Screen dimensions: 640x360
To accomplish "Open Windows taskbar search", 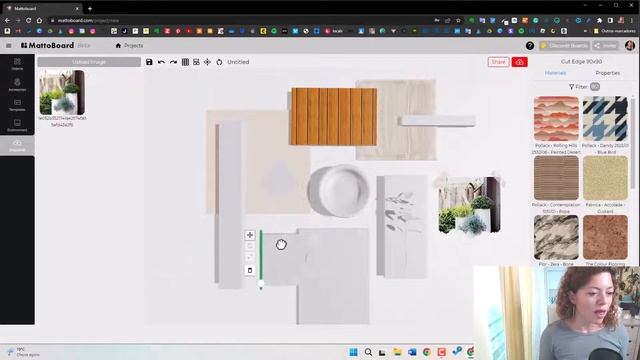I will 368,352.
